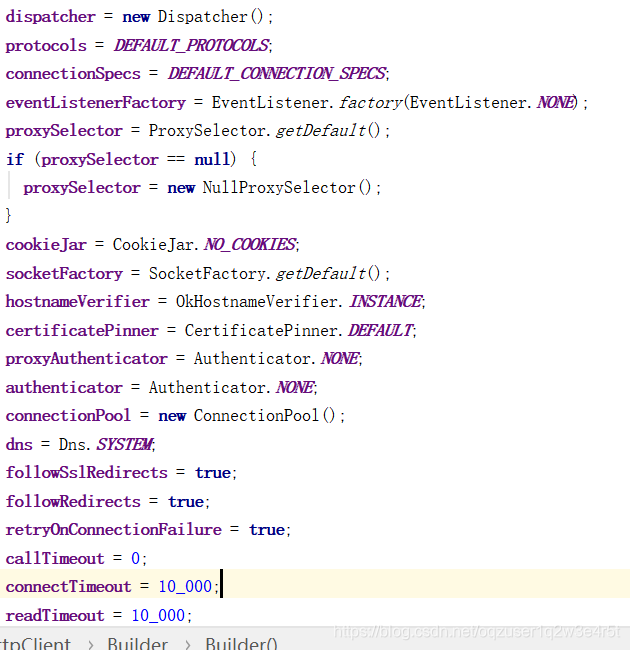Click DEFAULT_CONNECTION_SPECS constant
630x650 pixels.
click(277, 73)
